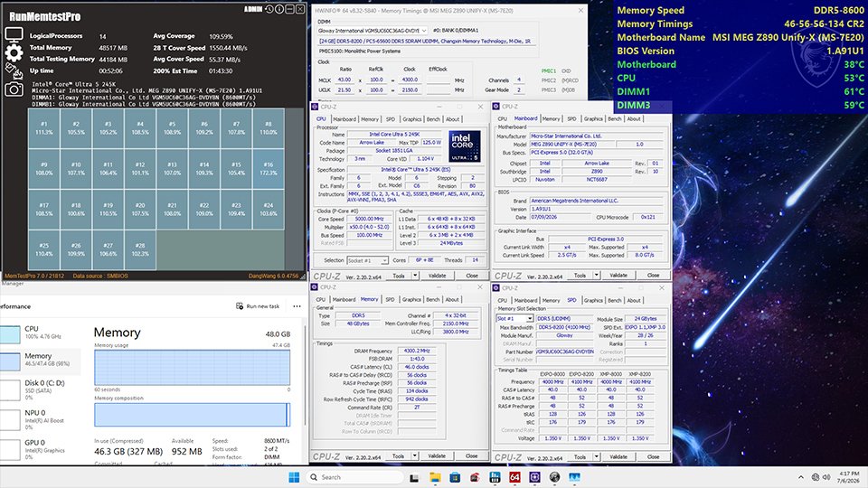Image resolution: width=868 pixels, height=488 pixels.
Task: Open the three-dot more menu in Task Manager
Action: [297, 306]
